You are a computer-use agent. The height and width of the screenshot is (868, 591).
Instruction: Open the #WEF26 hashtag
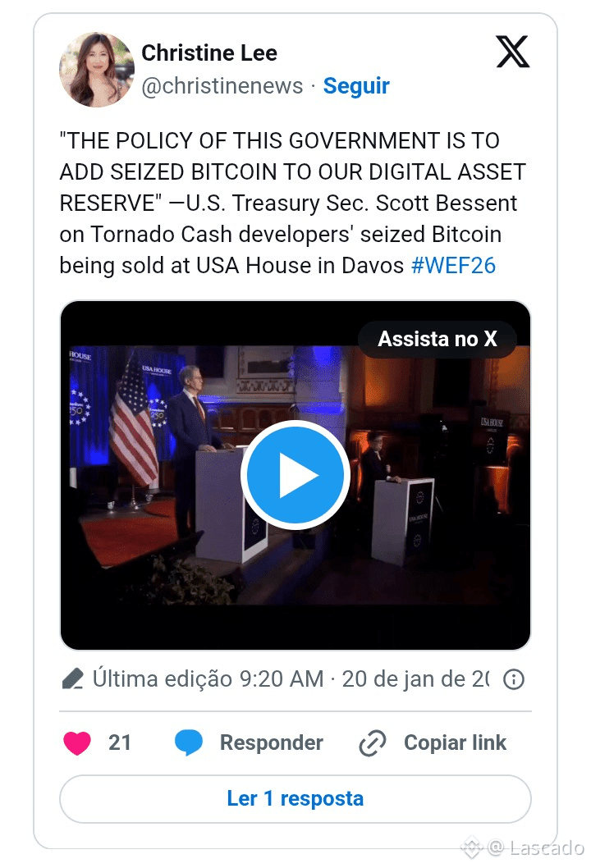[x=453, y=266]
